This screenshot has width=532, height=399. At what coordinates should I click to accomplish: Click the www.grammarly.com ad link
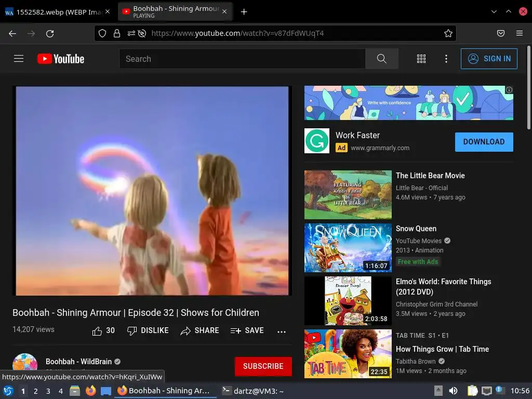380,148
